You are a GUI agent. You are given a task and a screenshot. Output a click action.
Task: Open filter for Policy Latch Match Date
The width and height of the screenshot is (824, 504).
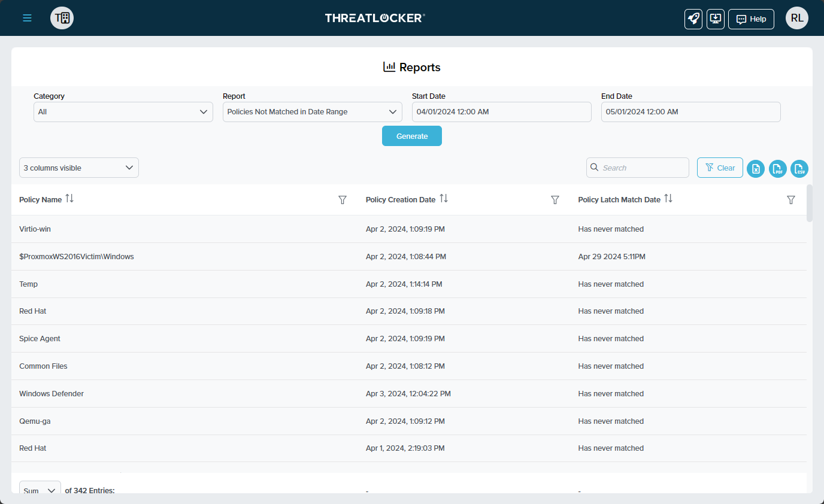pos(791,200)
